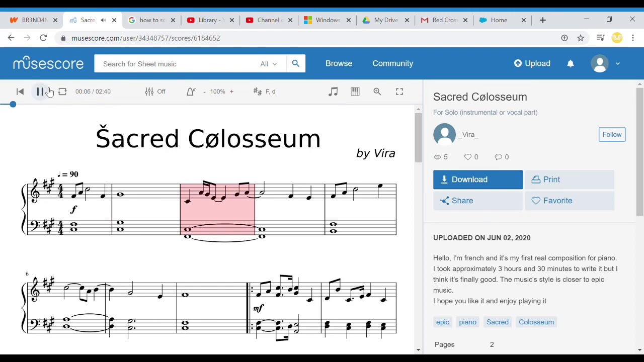
Task: Click the epic tag
Action: [443, 322]
